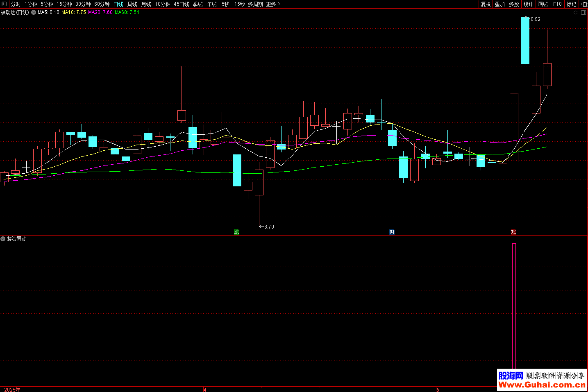The width and height of the screenshot is (588, 392).
Task: Open the Www.Guhai.com.cn link
Action: 542,385
